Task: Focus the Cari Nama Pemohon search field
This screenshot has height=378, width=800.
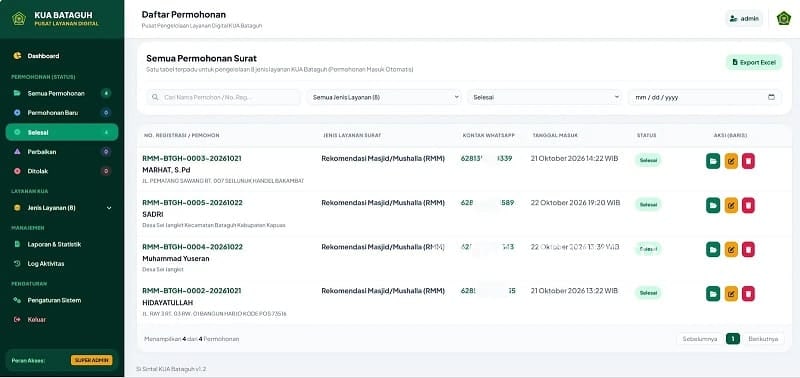Action: [224, 97]
